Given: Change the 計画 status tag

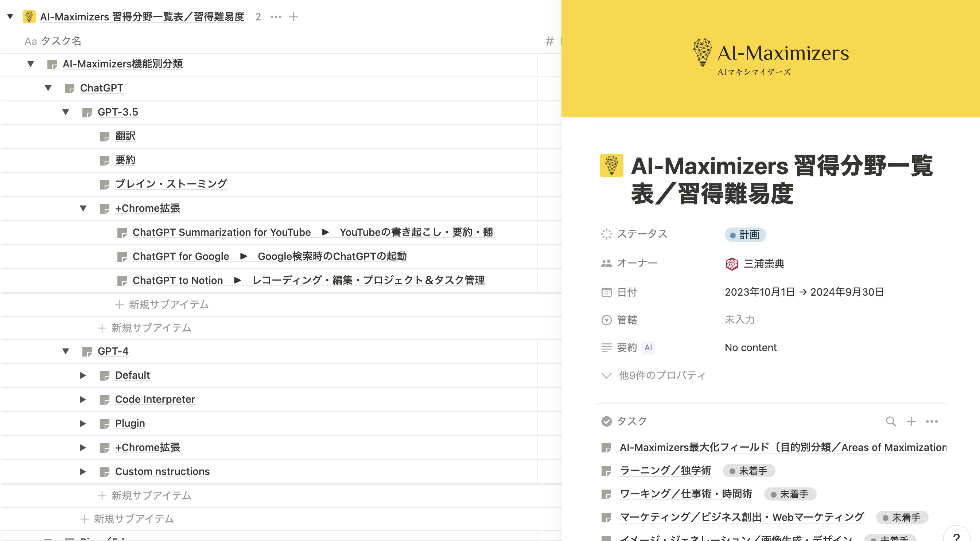Looking at the screenshot, I should (x=745, y=235).
